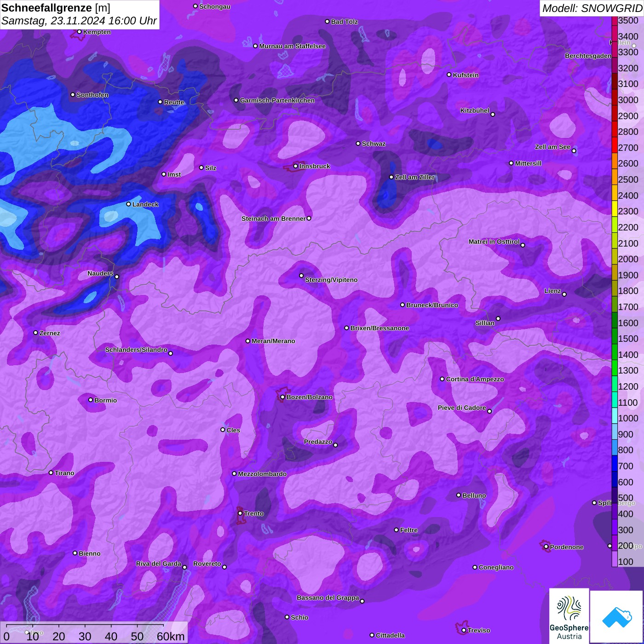Click the Zernez location dot
The image size is (644, 644).
click(x=35, y=333)
